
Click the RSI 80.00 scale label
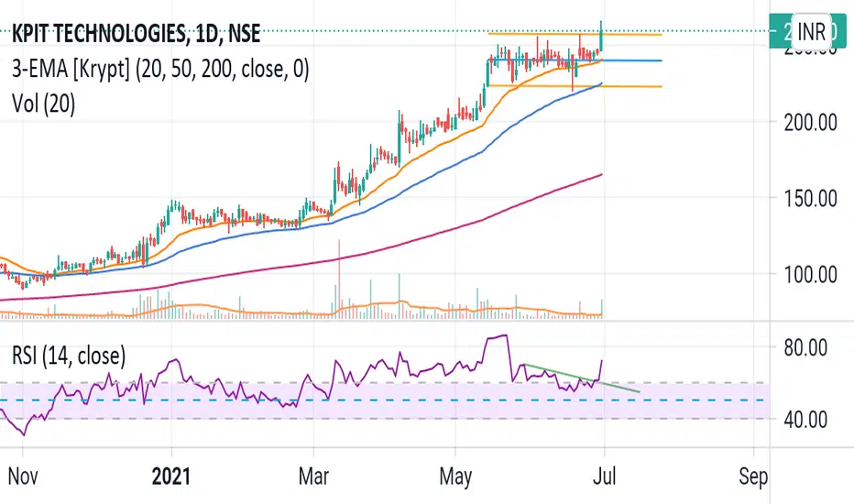805,347
